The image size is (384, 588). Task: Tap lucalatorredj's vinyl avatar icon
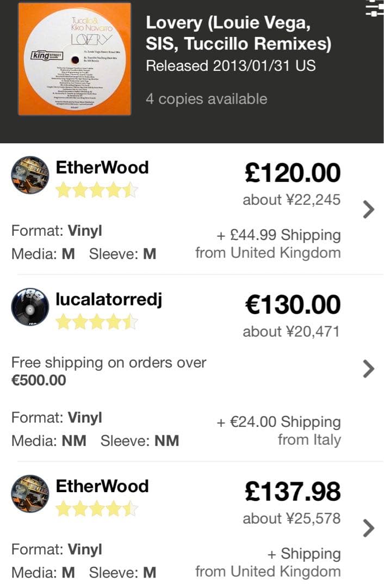[30, 308]
